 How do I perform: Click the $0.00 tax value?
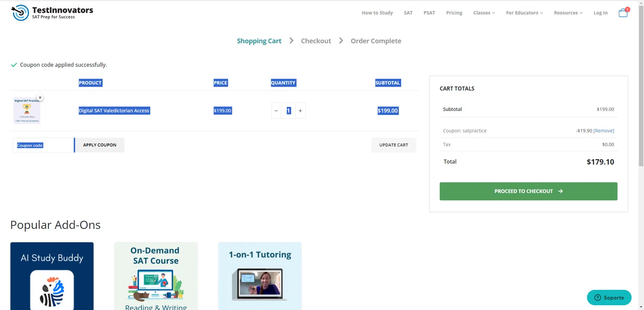point(608,144)
